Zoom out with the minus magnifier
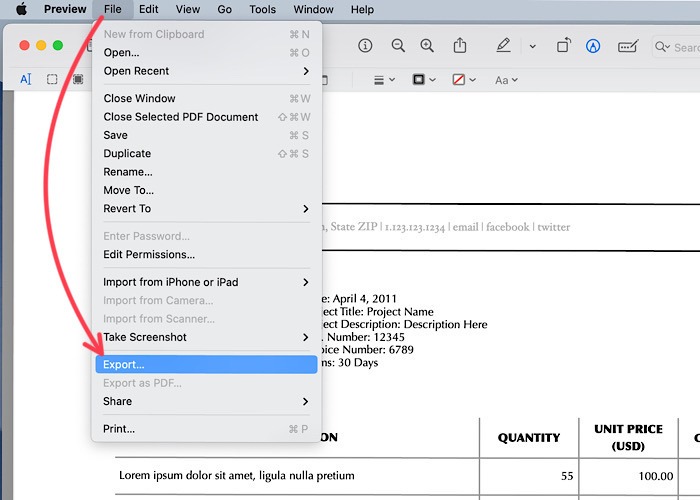The image size is (700, 500). tap(398, 46)
